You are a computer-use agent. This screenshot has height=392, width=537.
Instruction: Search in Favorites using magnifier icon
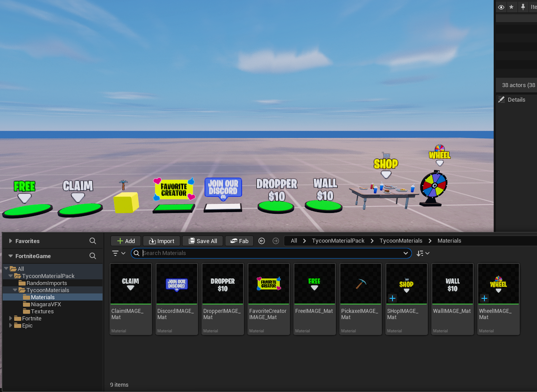pyautogui.click(x=93, y=241)
